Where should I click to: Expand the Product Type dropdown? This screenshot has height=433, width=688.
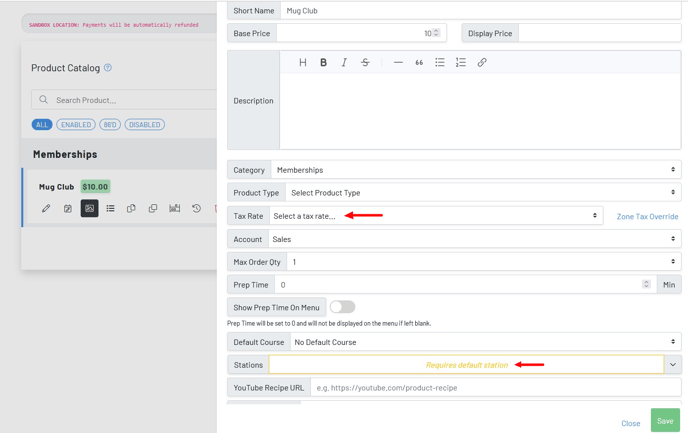pyautogui.click(x=482, y=193)
